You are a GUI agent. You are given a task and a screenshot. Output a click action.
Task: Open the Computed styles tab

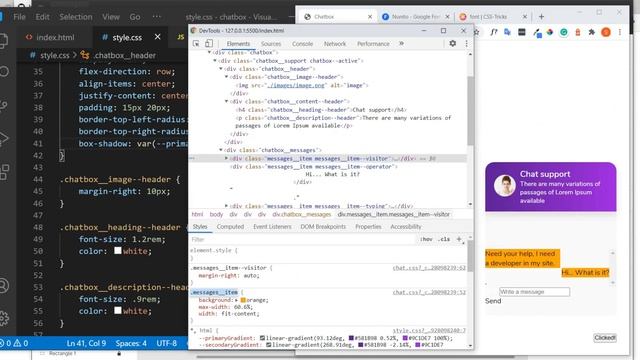(x=230, y=227)
